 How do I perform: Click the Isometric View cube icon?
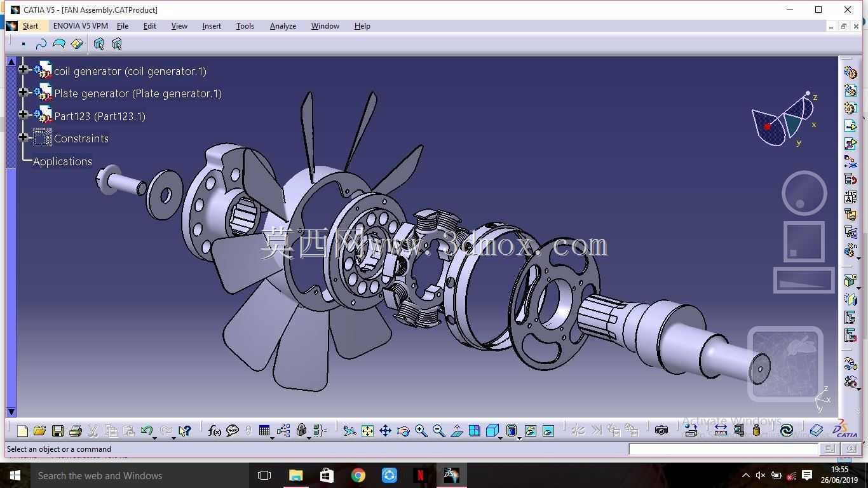[x=491, y=431]
